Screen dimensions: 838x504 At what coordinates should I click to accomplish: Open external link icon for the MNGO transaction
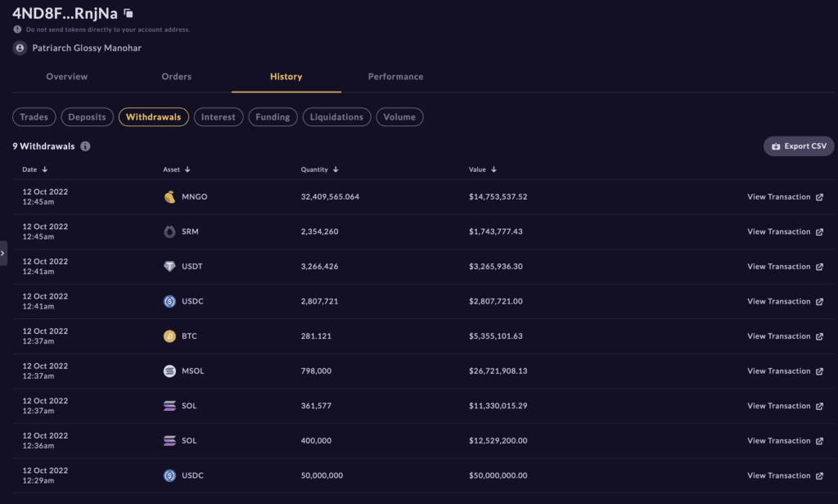click(x=819, y=197)
